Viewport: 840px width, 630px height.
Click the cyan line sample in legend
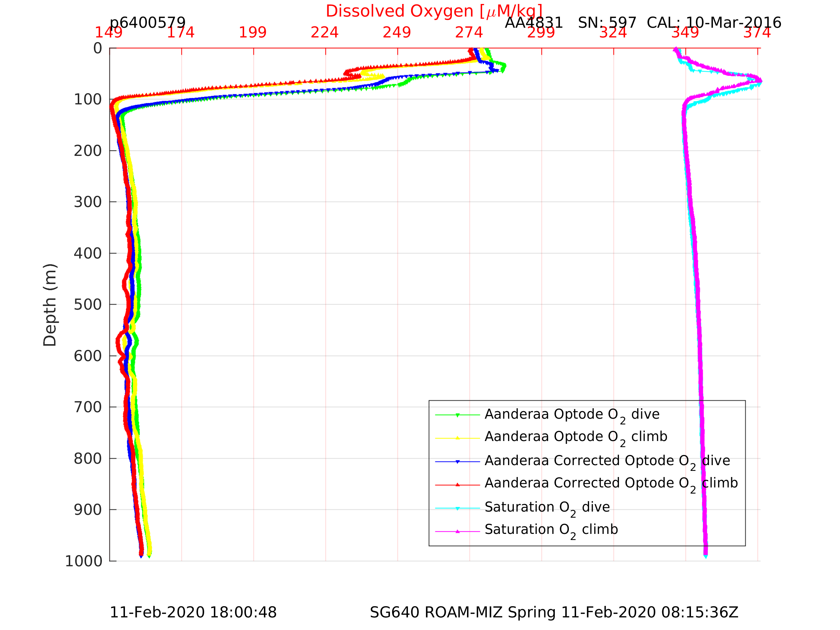point(457,508)
